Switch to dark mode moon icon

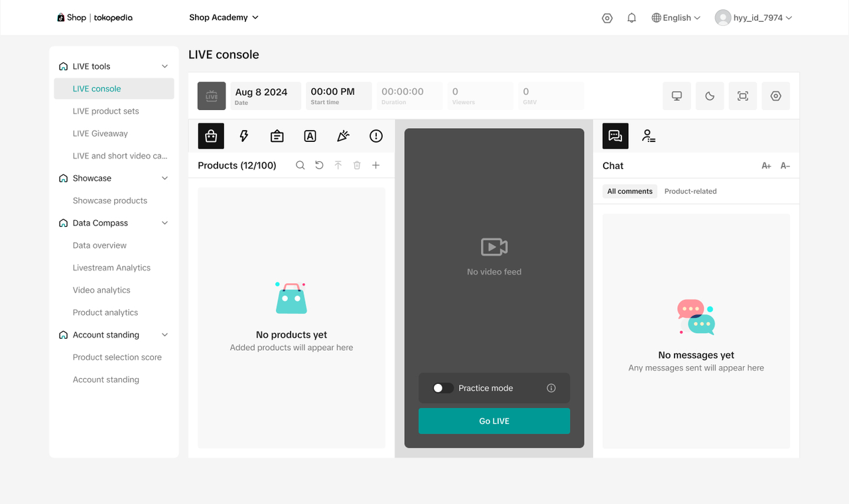pos(710,96)
